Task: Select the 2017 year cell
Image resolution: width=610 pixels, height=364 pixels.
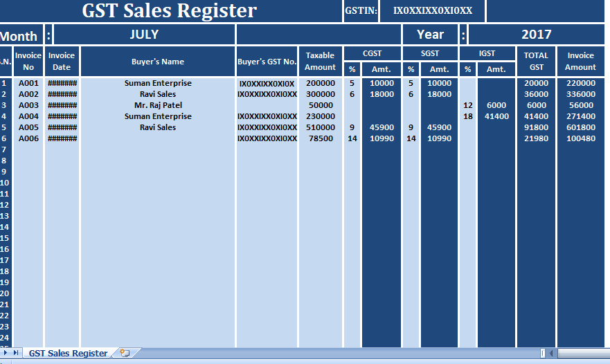Action: [537, 35]
